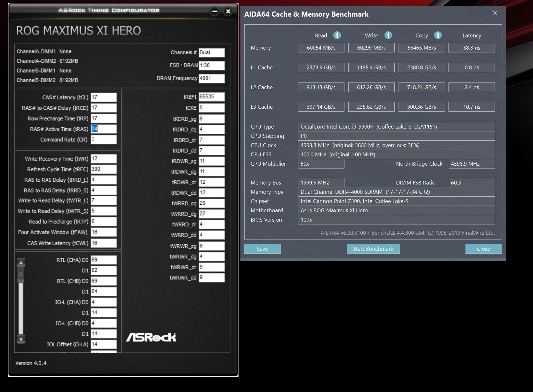The image size is (533, 392).
Task: Click the CPU Type value field
Action: (x=396, y=127)
